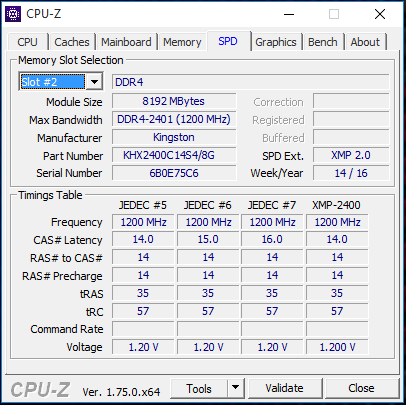Click the part number KHX2400C14S4/8G
406x405 pixels.
tap(174, 155)
